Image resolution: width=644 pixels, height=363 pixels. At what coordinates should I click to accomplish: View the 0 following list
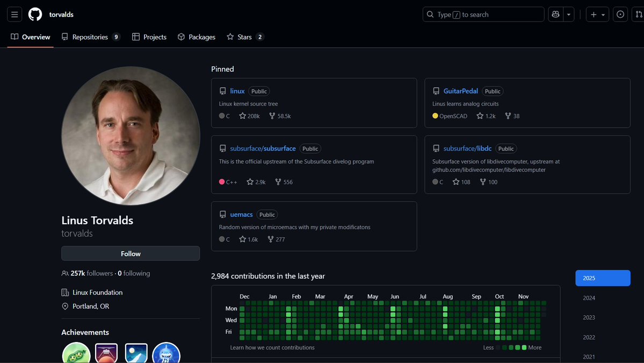(134, 273)
